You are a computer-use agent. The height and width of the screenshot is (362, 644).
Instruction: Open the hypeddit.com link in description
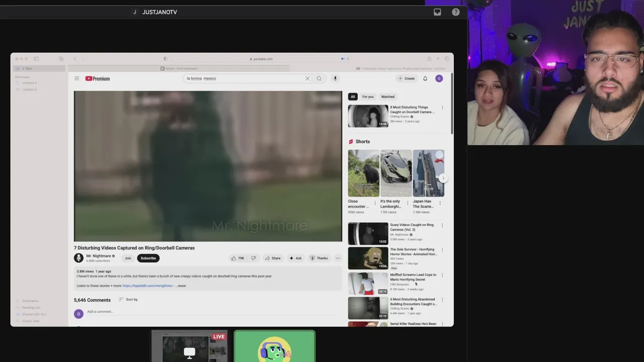148,286
